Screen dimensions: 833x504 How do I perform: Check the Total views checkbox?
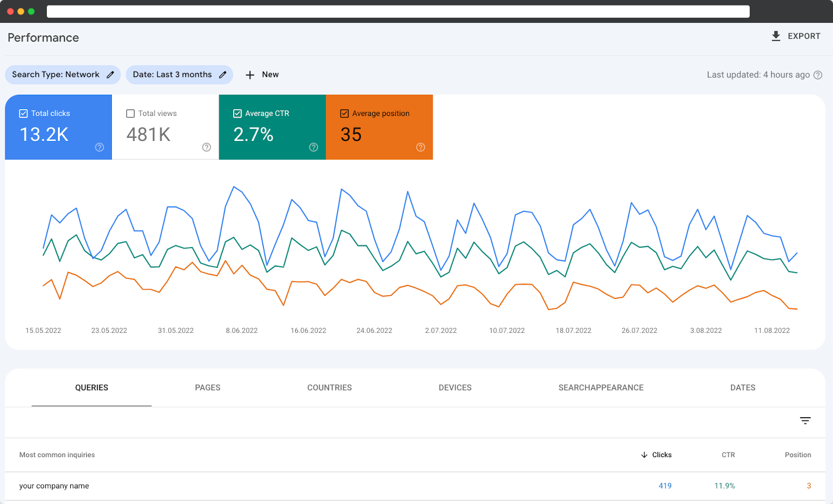131,113
